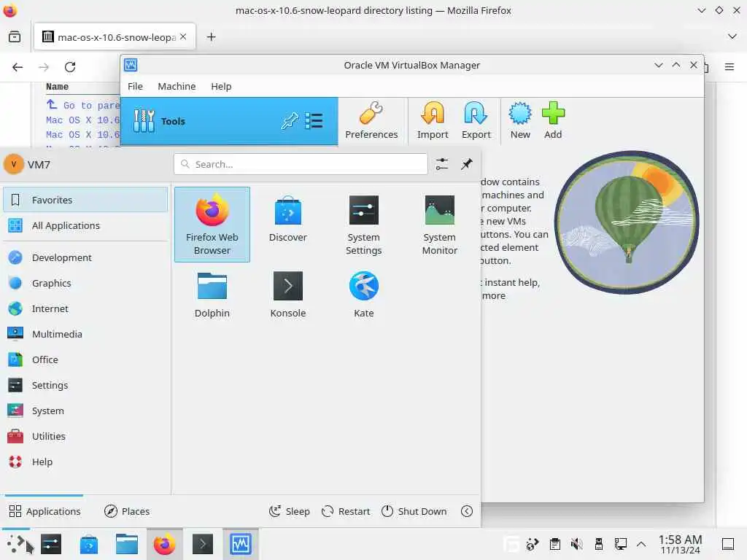
Task: Open the Tools list menu icon
Action: pos(314,121)
